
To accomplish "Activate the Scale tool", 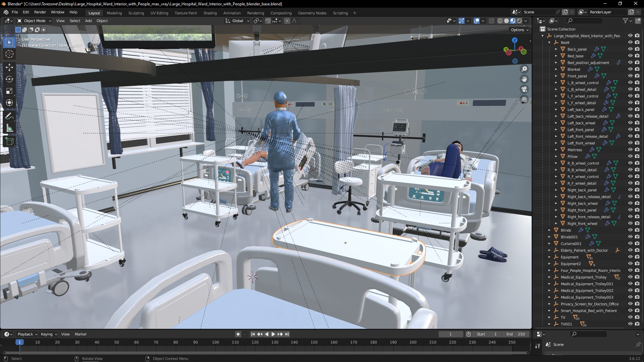I will 9,91.
